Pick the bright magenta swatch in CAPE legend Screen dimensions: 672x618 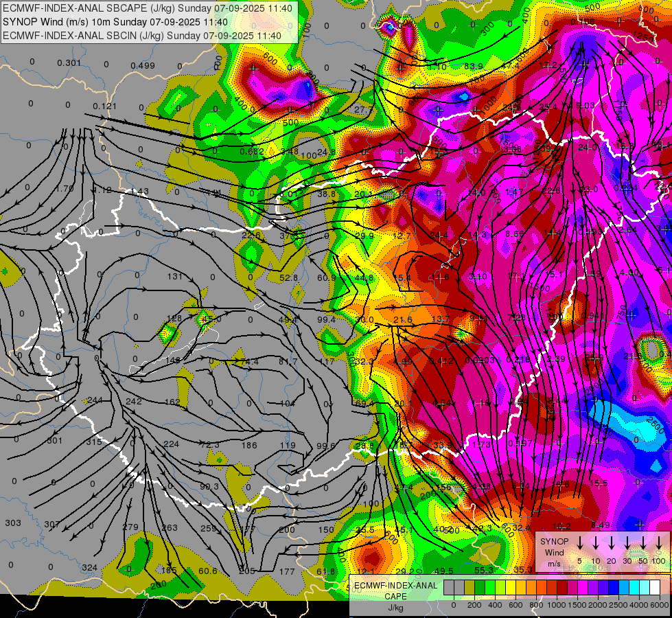pos(583,588)
